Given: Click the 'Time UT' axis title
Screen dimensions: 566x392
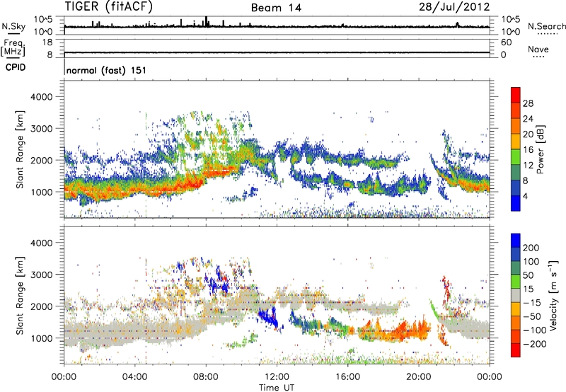Looking at the screenshot, I should [x=277, y=388].
